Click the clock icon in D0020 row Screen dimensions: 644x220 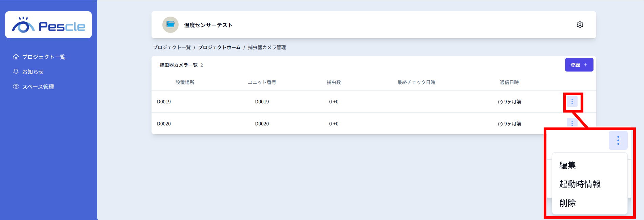click(x=500, y=124)
